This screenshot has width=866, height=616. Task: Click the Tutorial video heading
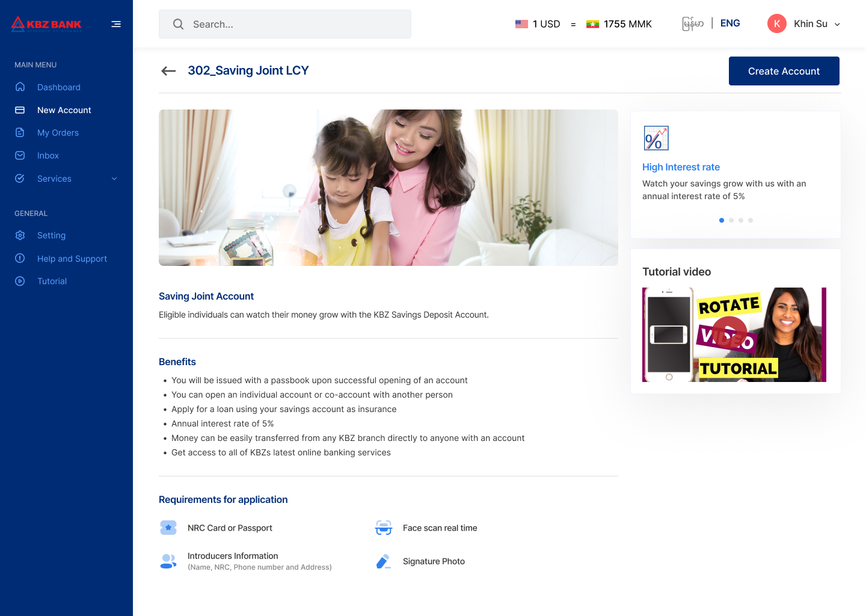[677, 272]
